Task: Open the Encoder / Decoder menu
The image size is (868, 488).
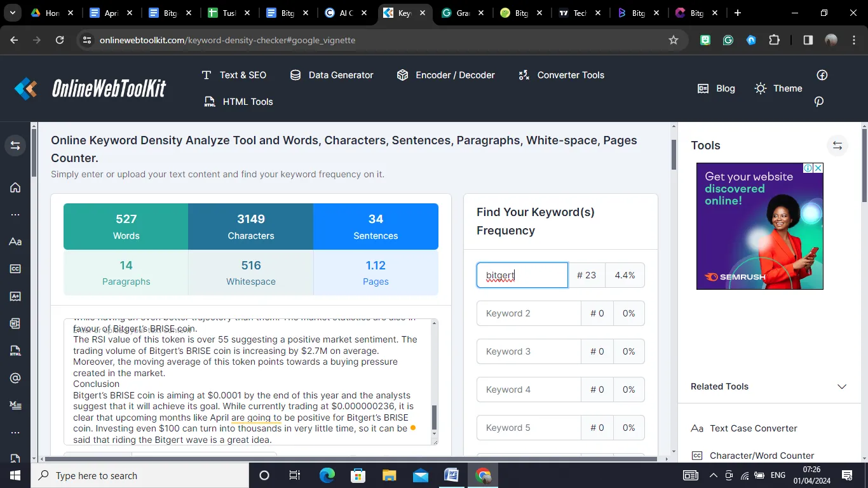Action: pos(445,75)
